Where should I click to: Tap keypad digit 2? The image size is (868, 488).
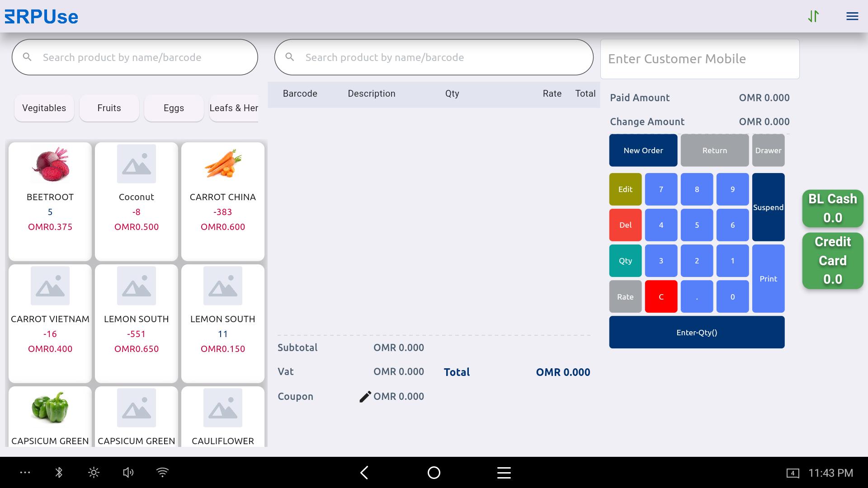click(697, 261)
